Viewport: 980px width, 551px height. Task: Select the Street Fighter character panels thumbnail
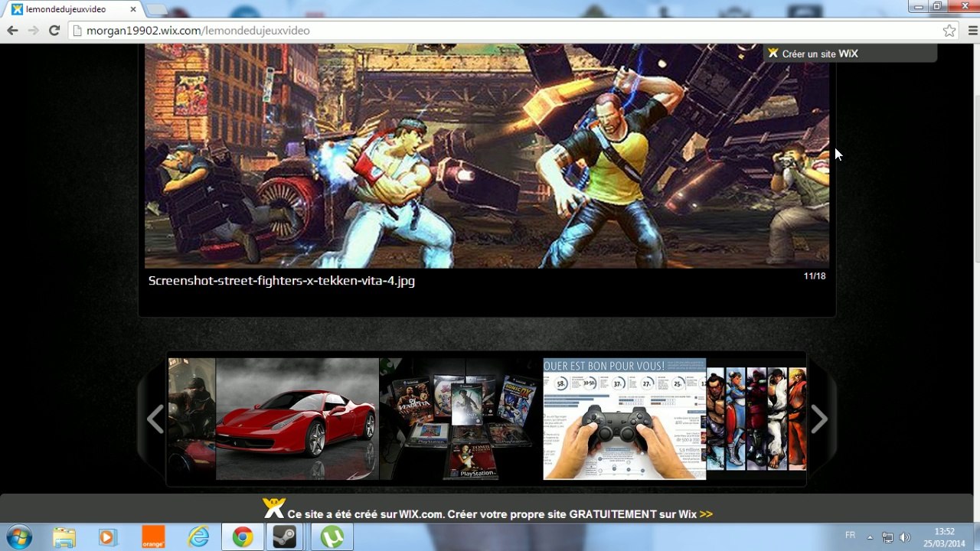[x=756, y=419]
